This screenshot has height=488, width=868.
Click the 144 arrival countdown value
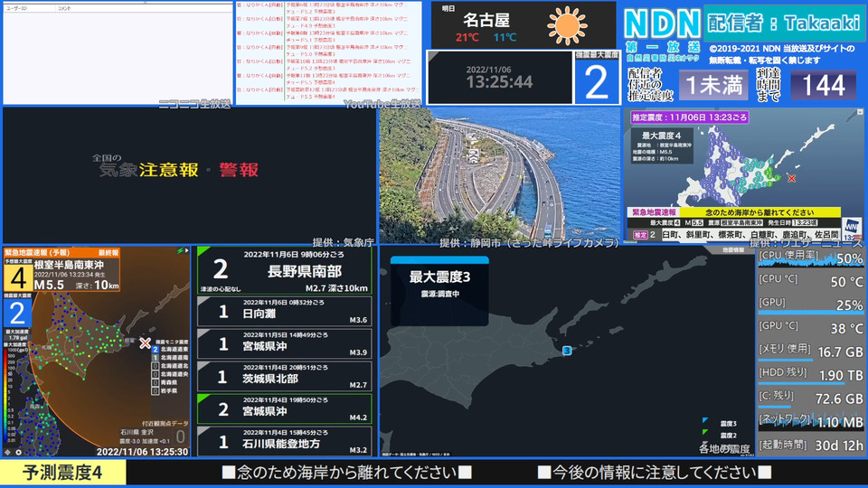point(823,85)
